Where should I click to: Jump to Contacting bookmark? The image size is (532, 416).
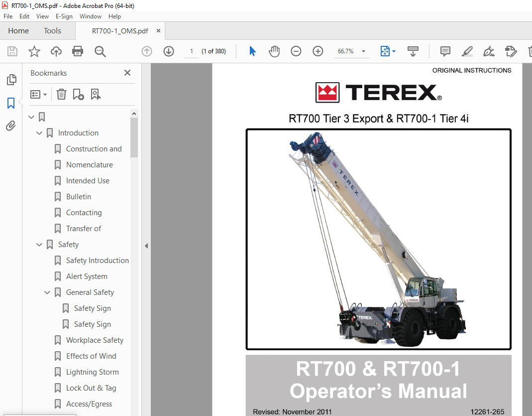(x=84, y=213)
